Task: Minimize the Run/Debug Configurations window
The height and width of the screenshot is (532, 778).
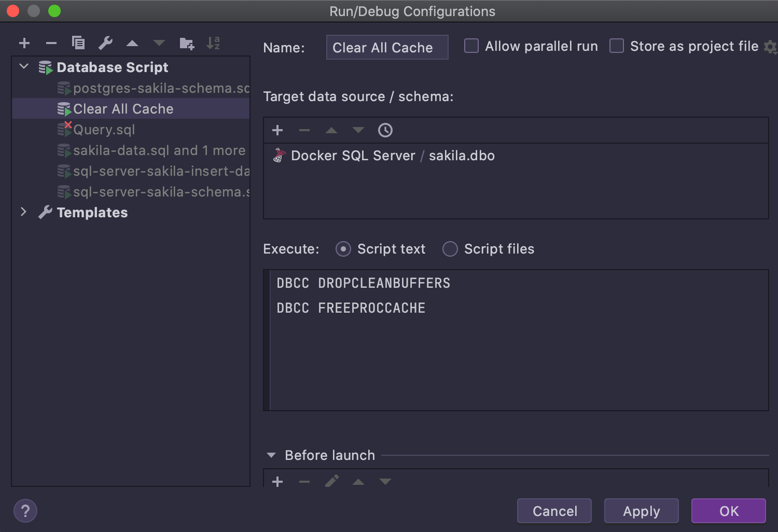Action: coord(34,11)
